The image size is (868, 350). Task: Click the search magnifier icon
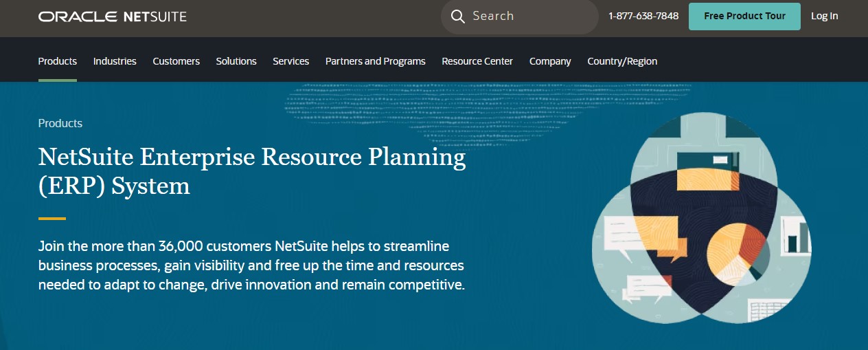[x=458, y=16]
